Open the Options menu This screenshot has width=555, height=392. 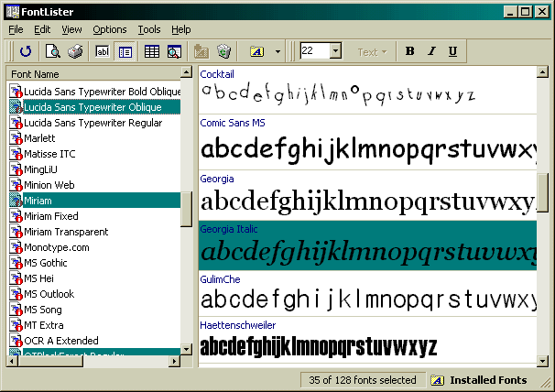[x=110, y=29]
